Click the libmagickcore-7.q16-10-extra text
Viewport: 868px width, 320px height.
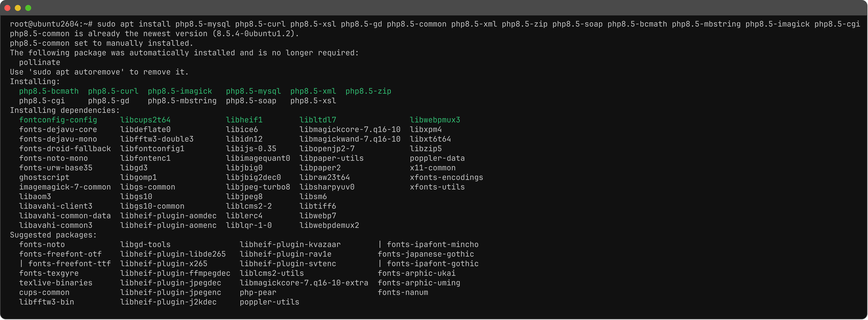click(304, 283)
